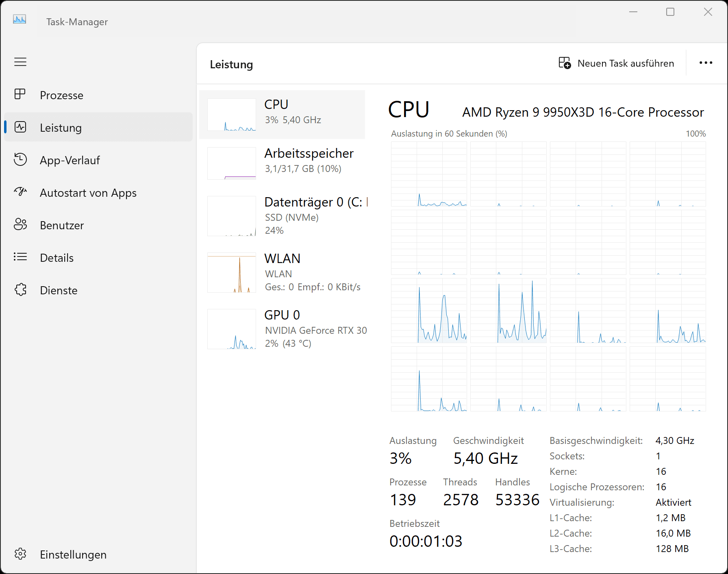Screen dimensions: 728x574
Task: Maximize the Task-Manager window
Action: click(670, 12)
